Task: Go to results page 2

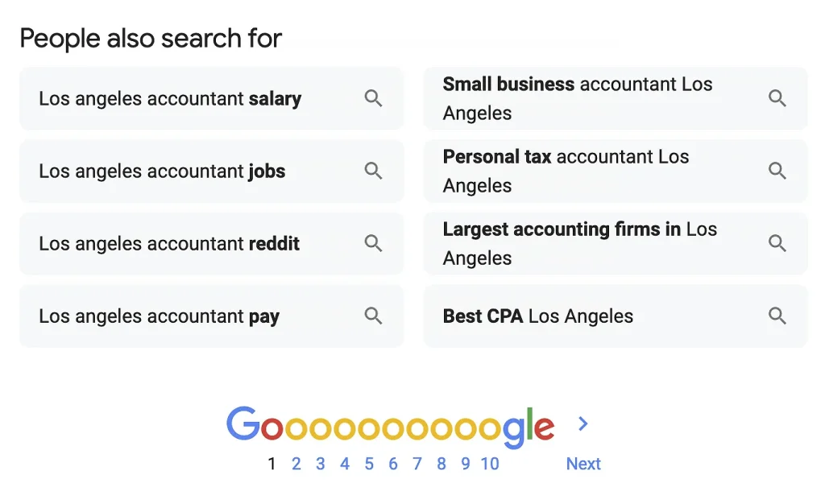Action: click(296, 464)
